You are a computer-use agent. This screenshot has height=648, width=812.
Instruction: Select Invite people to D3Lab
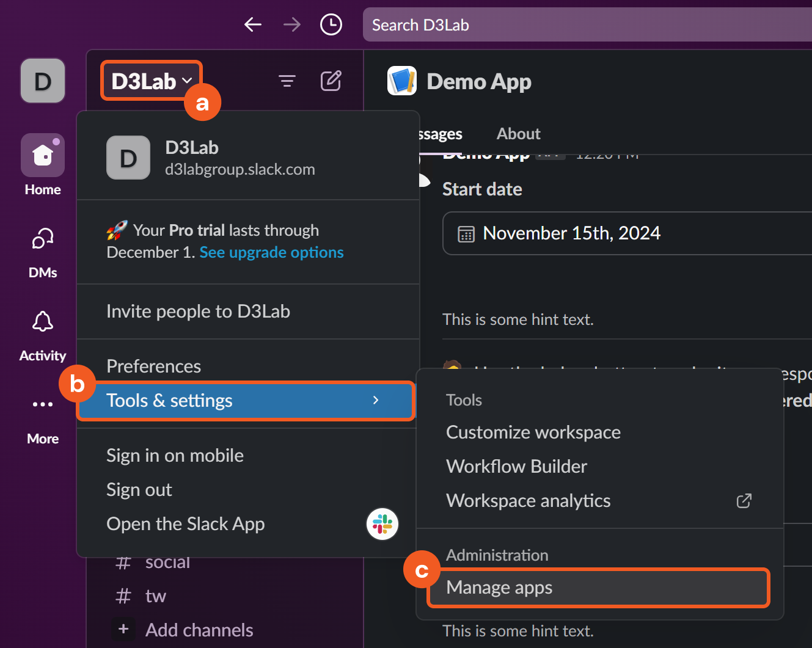198,311
